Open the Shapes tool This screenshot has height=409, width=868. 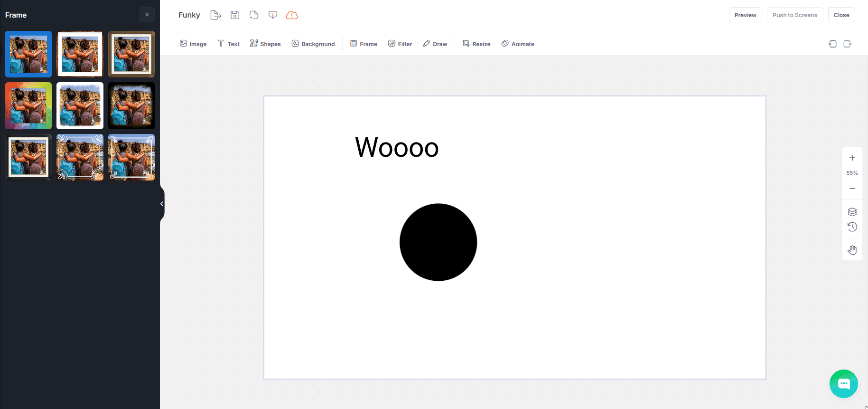[265, 44]
